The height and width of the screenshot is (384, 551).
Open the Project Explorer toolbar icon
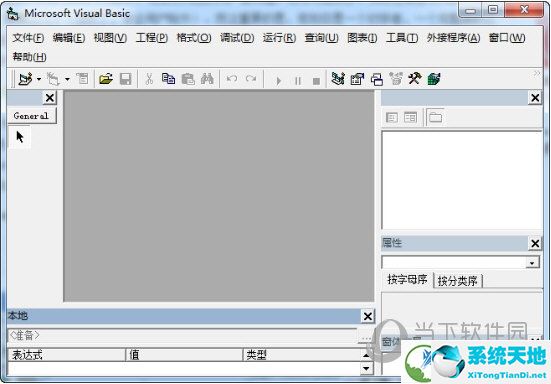coord(338,79)
